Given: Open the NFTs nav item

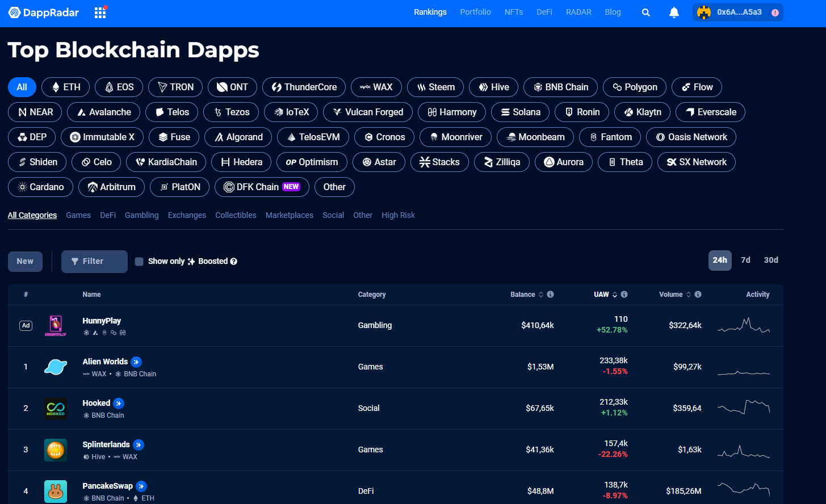Looking at the screenshot, I should point(514,12).
